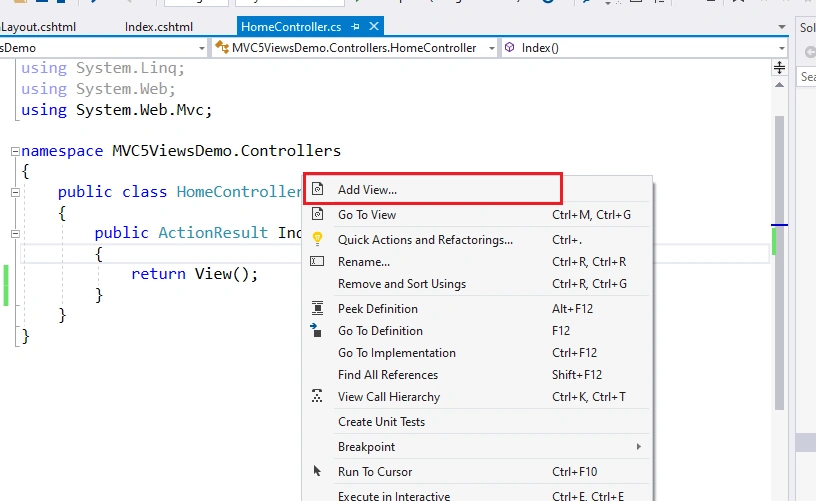Click the Go To Definition icon
The height and width of the screenshot is (501, 816).
[316, 330]
